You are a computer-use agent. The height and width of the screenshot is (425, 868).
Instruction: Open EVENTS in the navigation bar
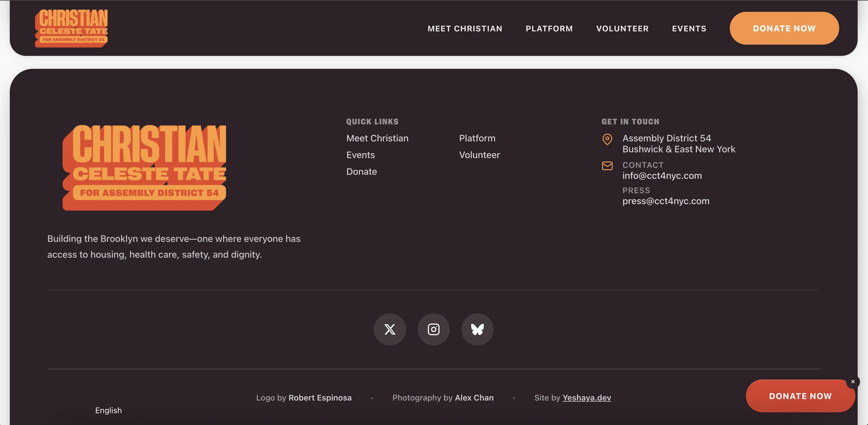pos(689,28)
